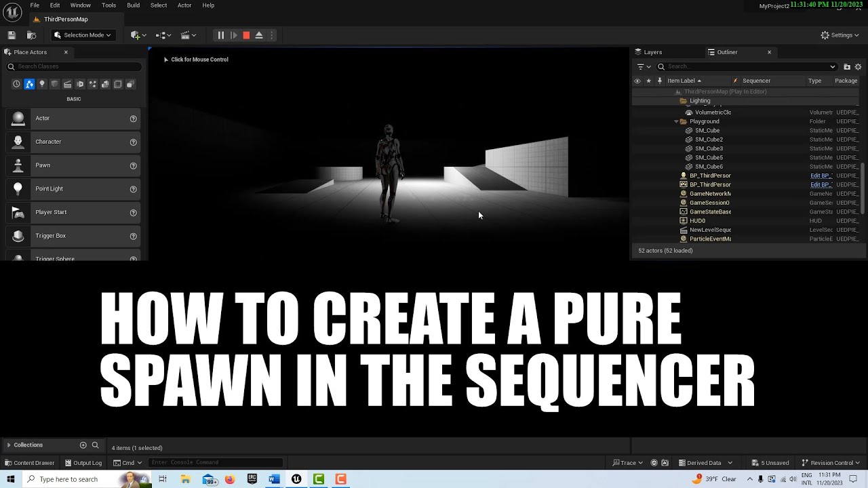Click the Actor item in Place Actors
Screen dimensions: 868x488
click(x=73, y=119)
